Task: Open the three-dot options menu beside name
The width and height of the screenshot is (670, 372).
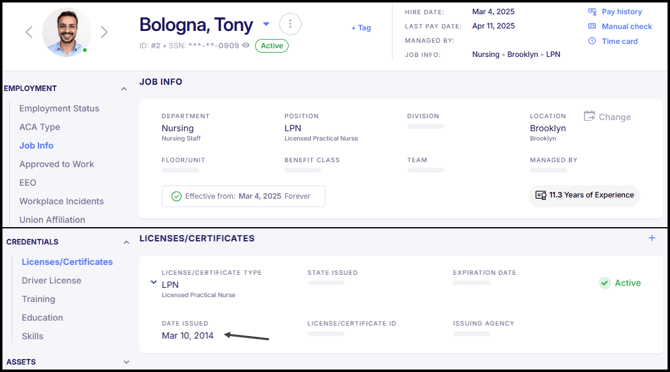Action: click(x=290, y=24)
